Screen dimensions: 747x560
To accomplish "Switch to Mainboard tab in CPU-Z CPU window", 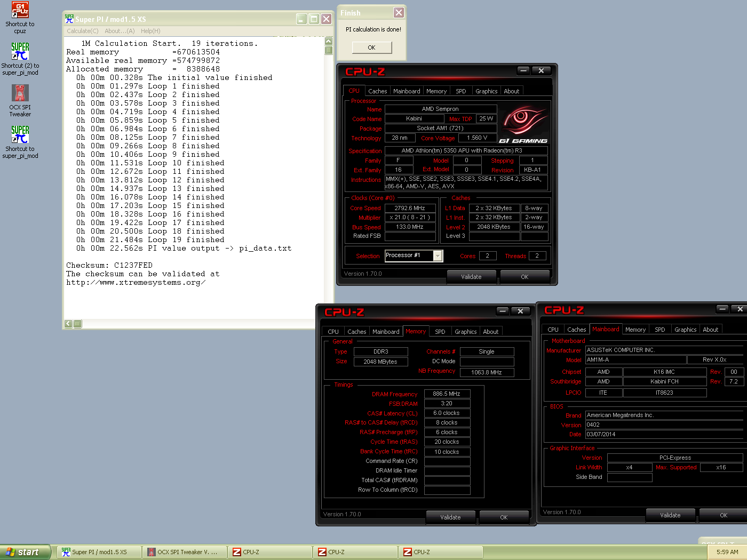I will (x=407, y=91).
